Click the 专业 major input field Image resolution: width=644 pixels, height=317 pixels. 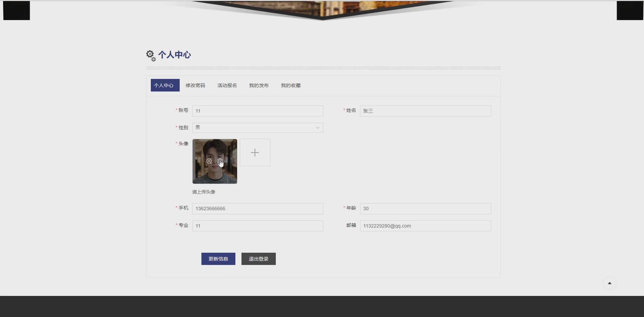click(257, 226)
